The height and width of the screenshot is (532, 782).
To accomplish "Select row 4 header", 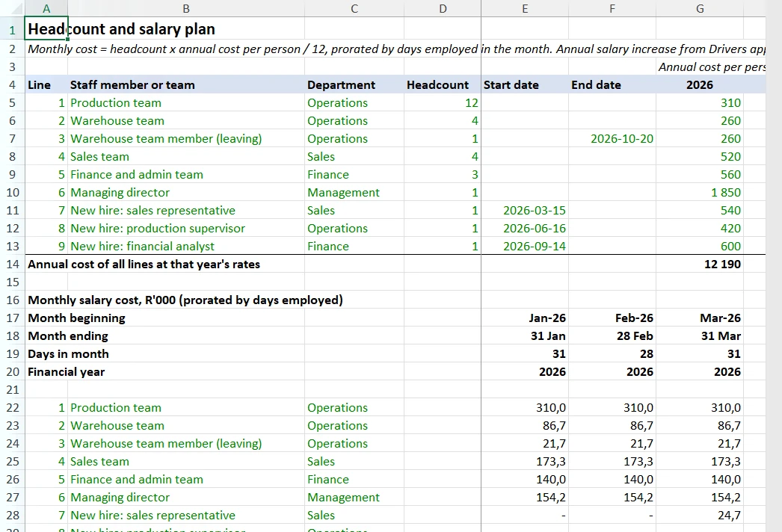I will (13, 84).
